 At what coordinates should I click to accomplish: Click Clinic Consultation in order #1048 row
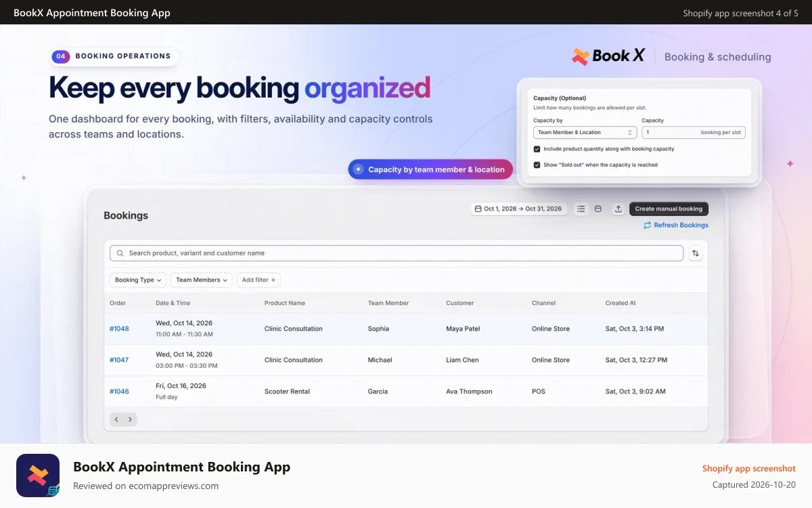pos(293,329)
